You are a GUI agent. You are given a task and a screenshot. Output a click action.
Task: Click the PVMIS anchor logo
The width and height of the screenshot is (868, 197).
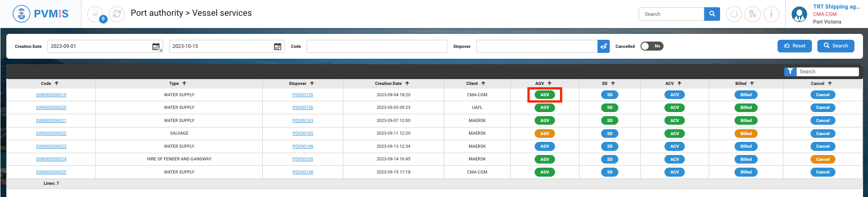click(21, 14)
